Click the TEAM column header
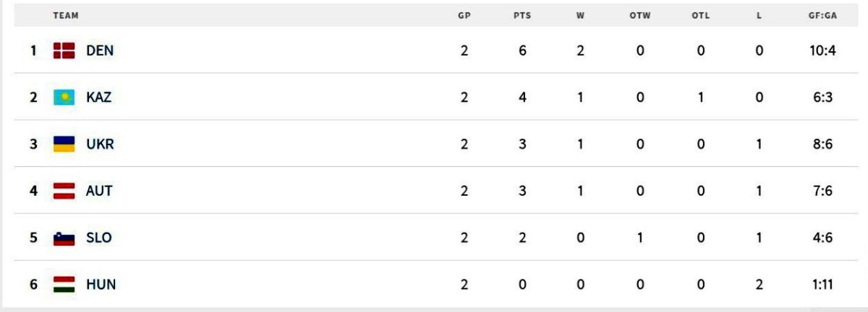 click(x=66, y=15)
